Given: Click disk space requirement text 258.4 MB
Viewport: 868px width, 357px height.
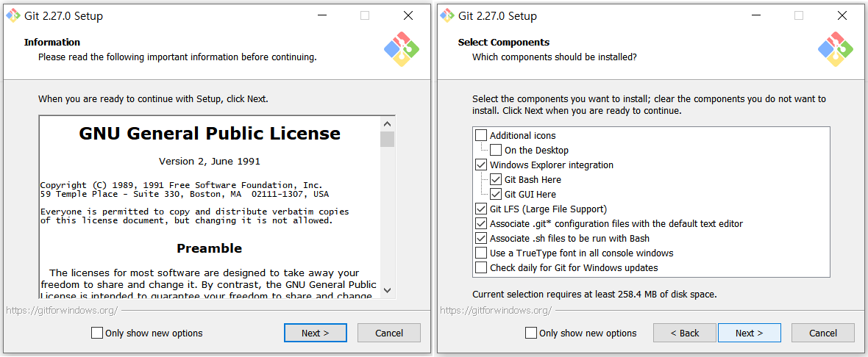Looking at the screenshot, I should click(x=594, y=295).
